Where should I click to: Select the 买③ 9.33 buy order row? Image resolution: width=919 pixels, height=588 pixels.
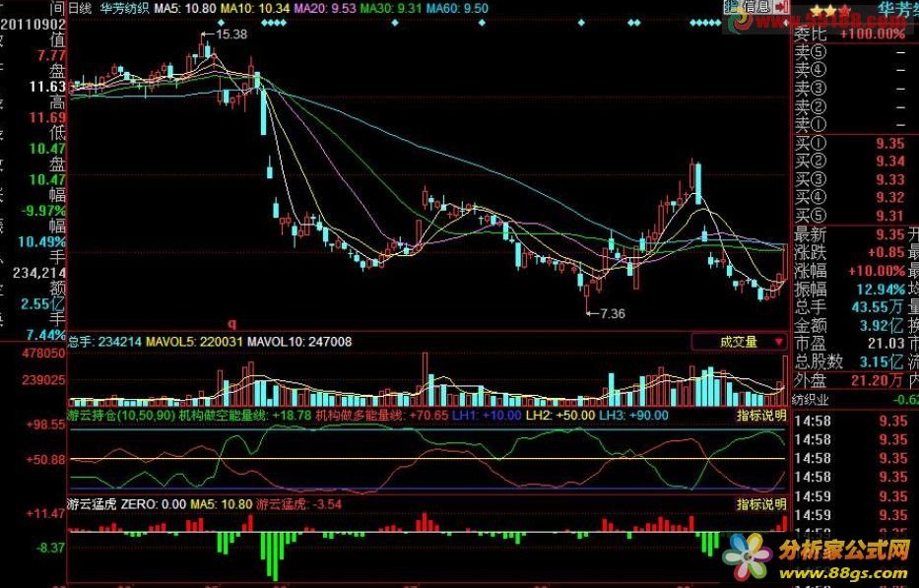850,179
